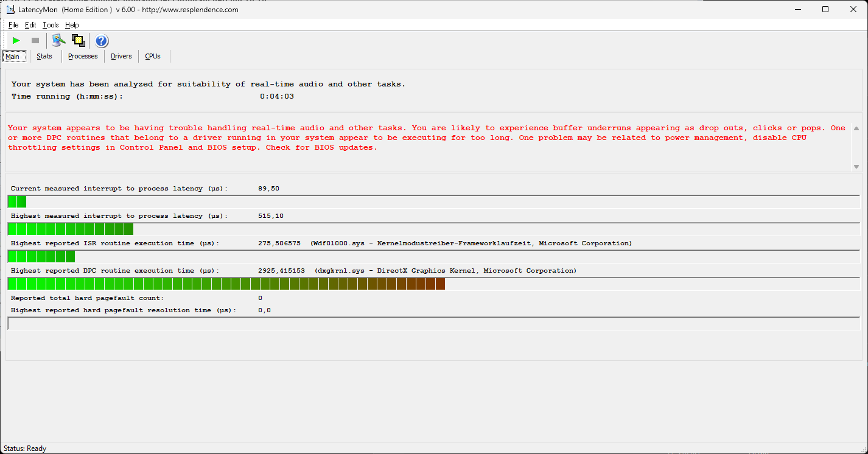Click the up arrow of the warning text scrollbar
The image size is (868, 454).
[856, 128]
